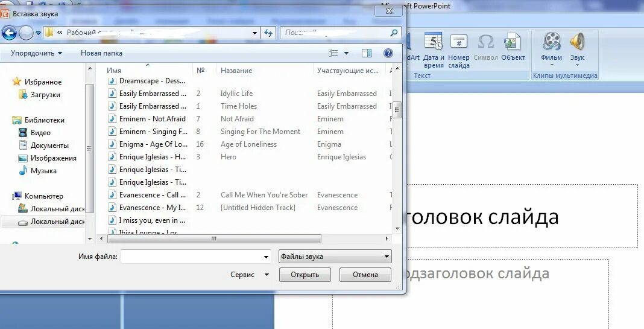
Task: Click the Age of Loneliness title cell
Action: pyautogui.click(x=248, y=144)
